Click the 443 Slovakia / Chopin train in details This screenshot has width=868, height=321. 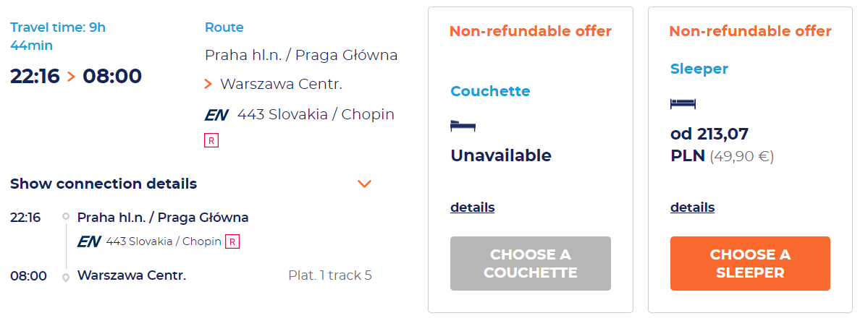pyautogui.click(x=164, y=241)
